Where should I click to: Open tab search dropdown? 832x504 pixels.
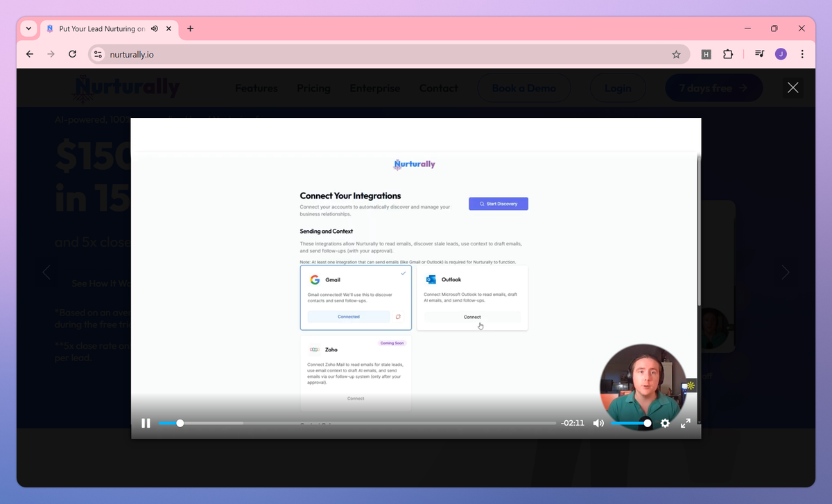[28, 29]
